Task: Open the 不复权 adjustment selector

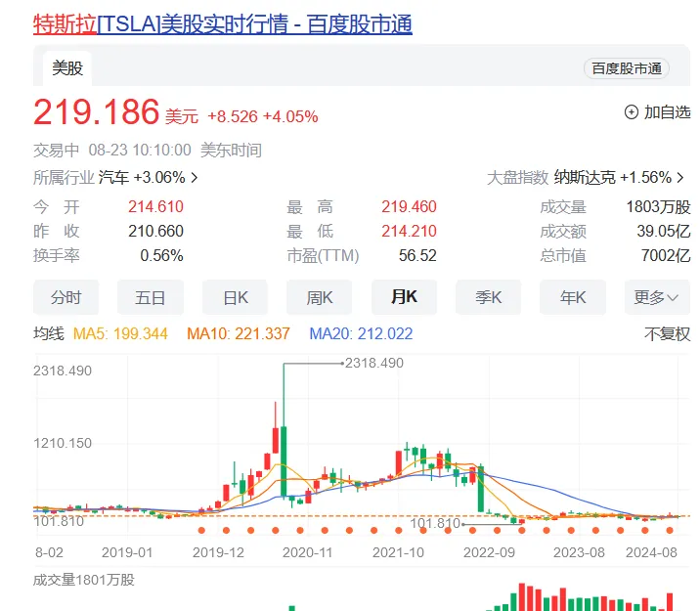Action: click(667, 333)
